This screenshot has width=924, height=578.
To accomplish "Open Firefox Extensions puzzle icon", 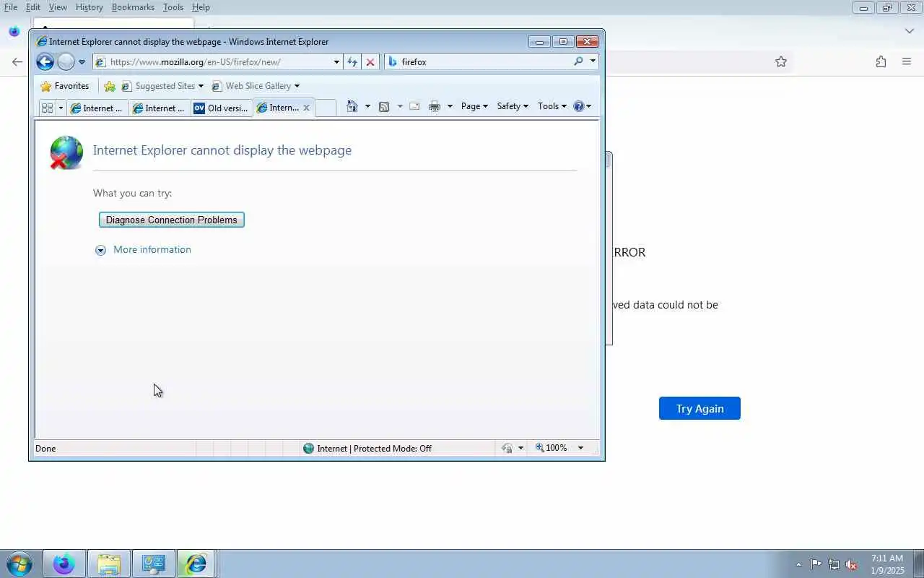I will coord(881,62).
